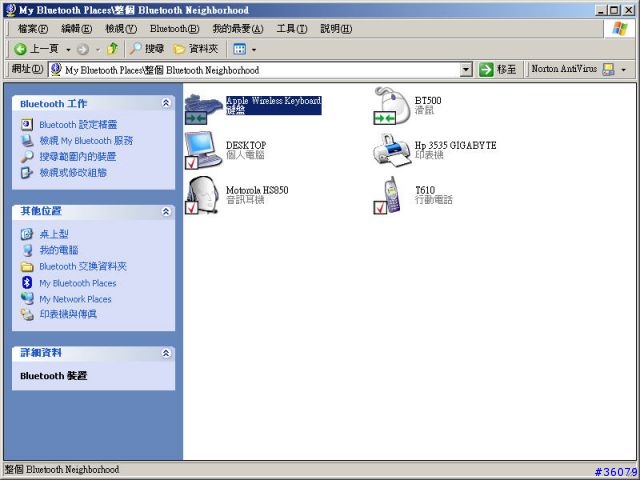
Task: Click the View My Bluetooth services icon
Action: (x=27, y=141)
